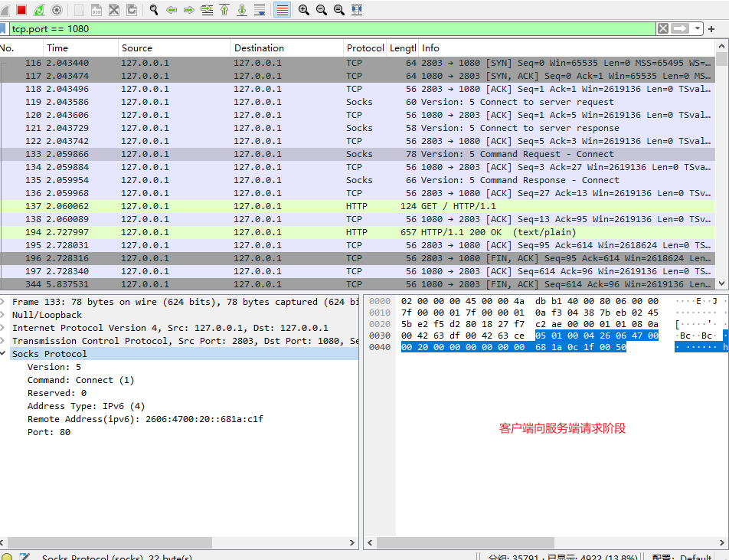This screenshot has width=729, height=560.
Task: Restart the current capture
Action: point(39,10)
